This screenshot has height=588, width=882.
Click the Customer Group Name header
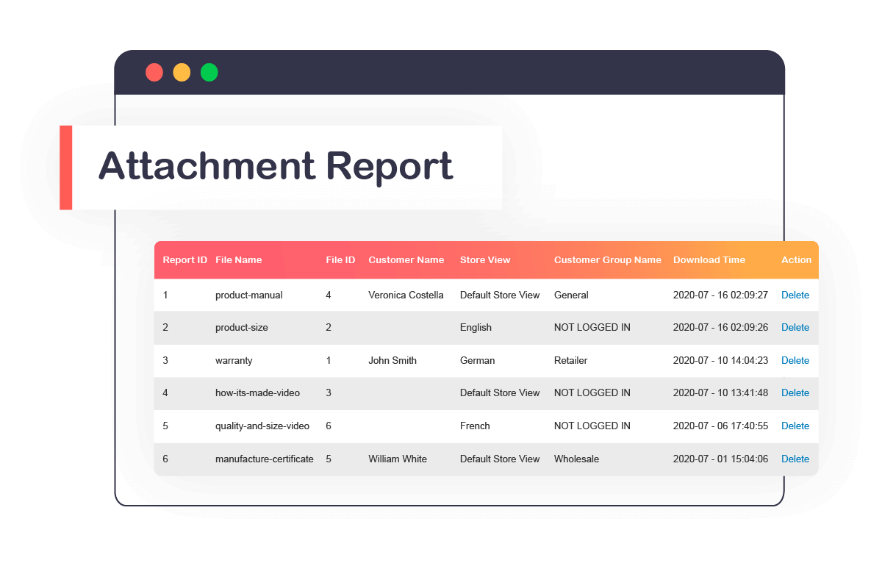point(608,259)
